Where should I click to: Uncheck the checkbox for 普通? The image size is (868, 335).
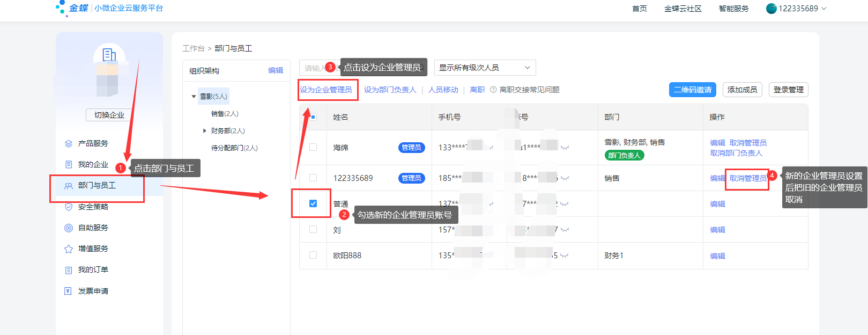313,203
